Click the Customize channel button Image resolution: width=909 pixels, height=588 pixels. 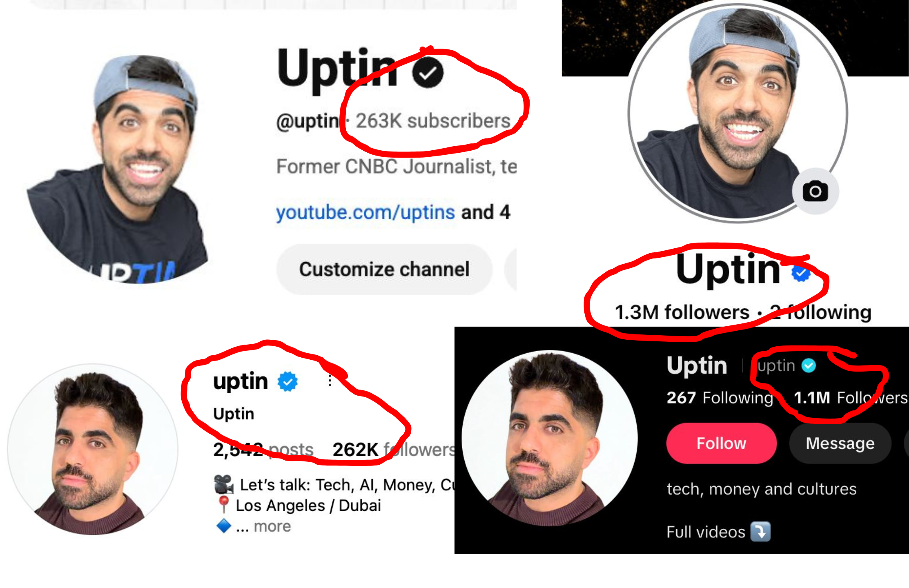(384, 269)
